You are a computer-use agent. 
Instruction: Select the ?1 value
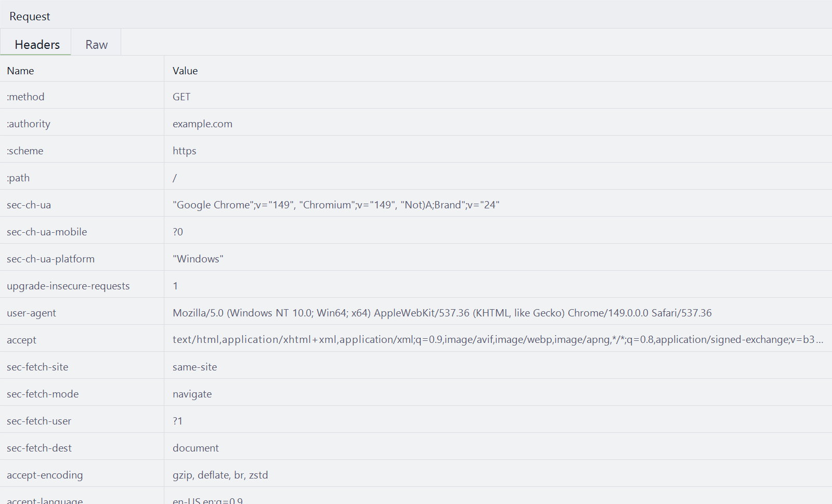(178, 421)
